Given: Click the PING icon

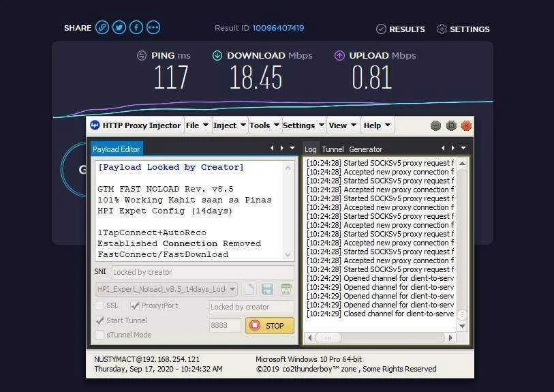Looking at the screenshot, I should (x=142, y=55).
